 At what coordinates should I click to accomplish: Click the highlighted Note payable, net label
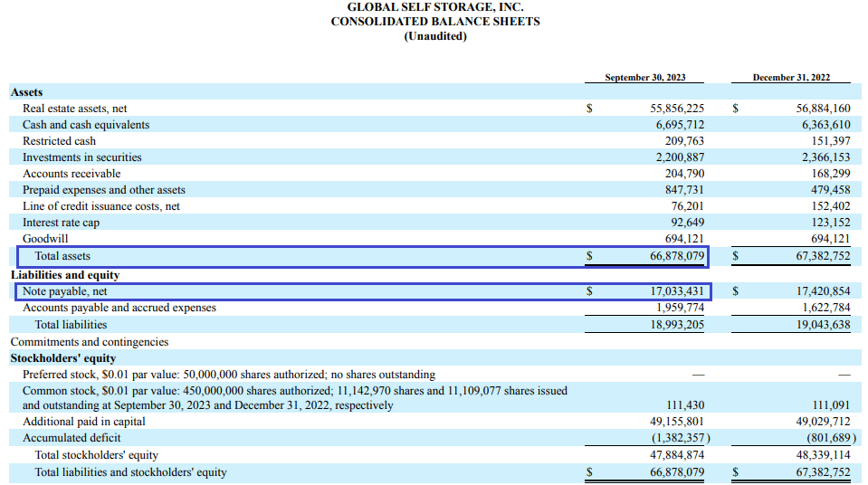64,291
